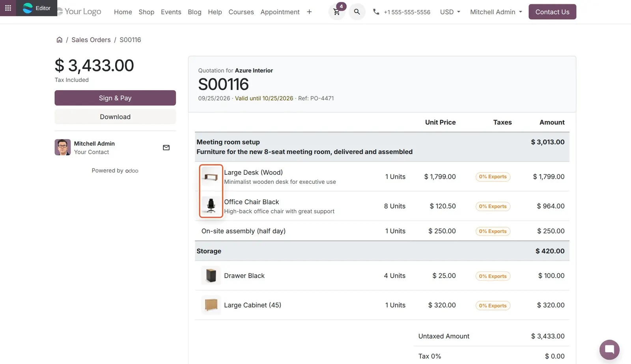Click the Office Chair Black product image
The width and height of the screenshot is (631, 364).
pyautogui.click(x=211, y=206)
